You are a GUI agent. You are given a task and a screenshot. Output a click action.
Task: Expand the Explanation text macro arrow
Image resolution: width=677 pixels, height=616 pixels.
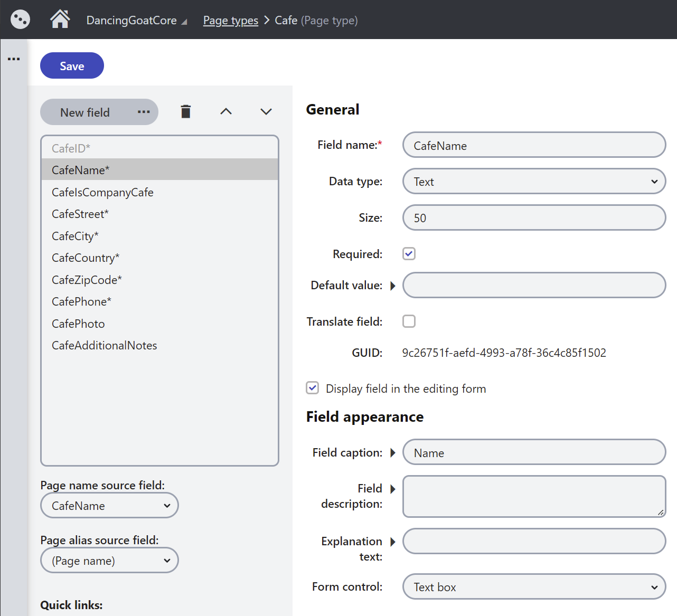(393, 542)
